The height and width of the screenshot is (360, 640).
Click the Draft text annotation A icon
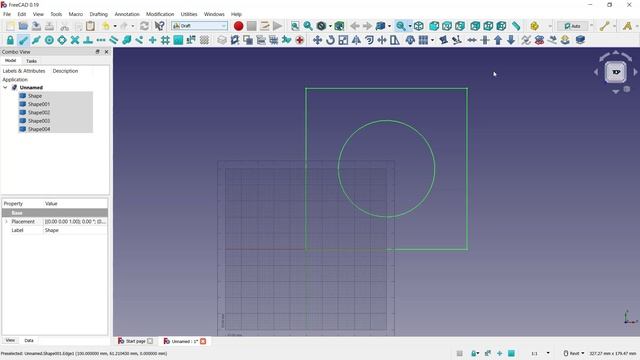627,26
